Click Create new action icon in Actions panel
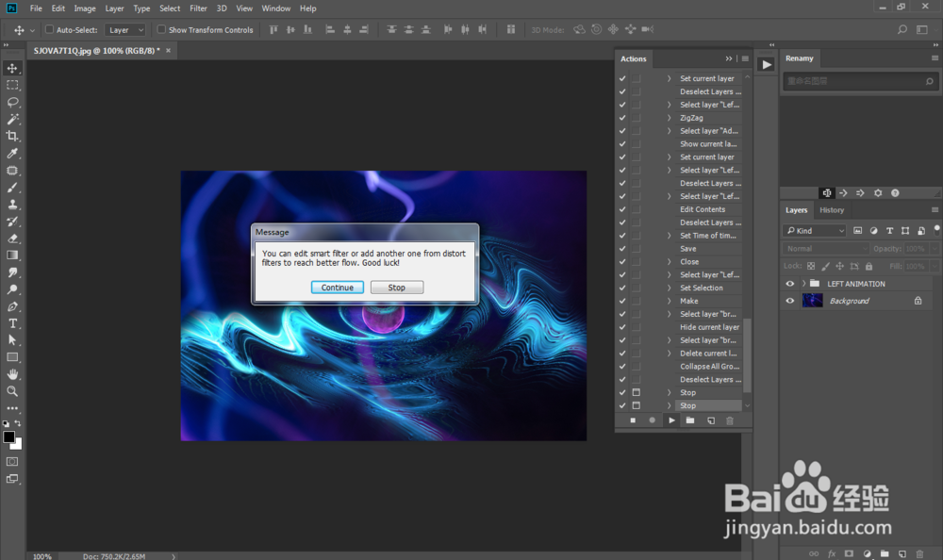The image size is (943, 560). pyautogui.click(x=711, y=420)
